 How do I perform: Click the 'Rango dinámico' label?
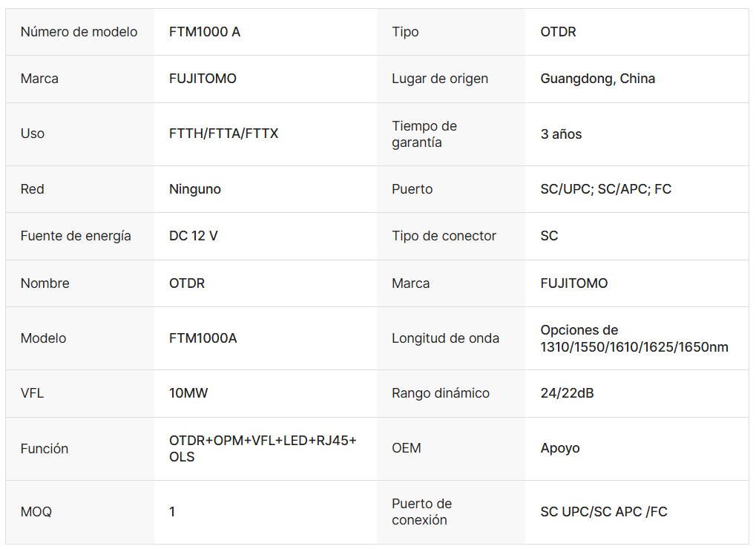(x=441, y=393)
